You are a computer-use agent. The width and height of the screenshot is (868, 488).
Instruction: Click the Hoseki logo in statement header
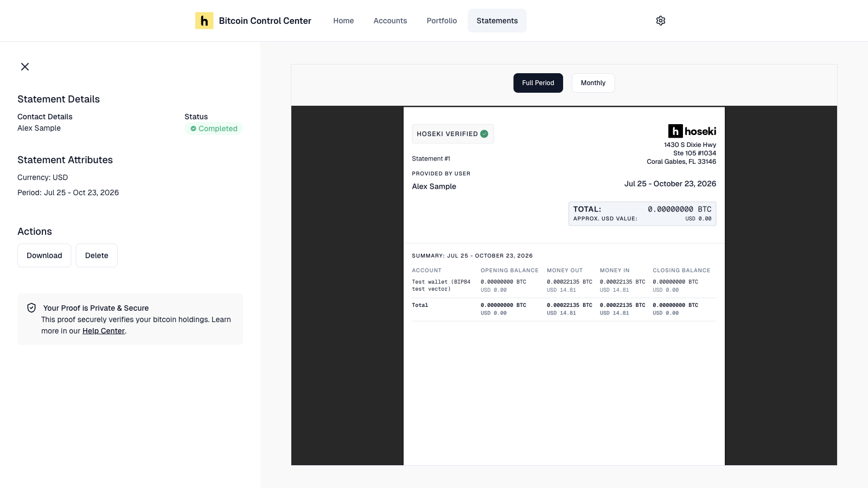[x=692, y=131]
